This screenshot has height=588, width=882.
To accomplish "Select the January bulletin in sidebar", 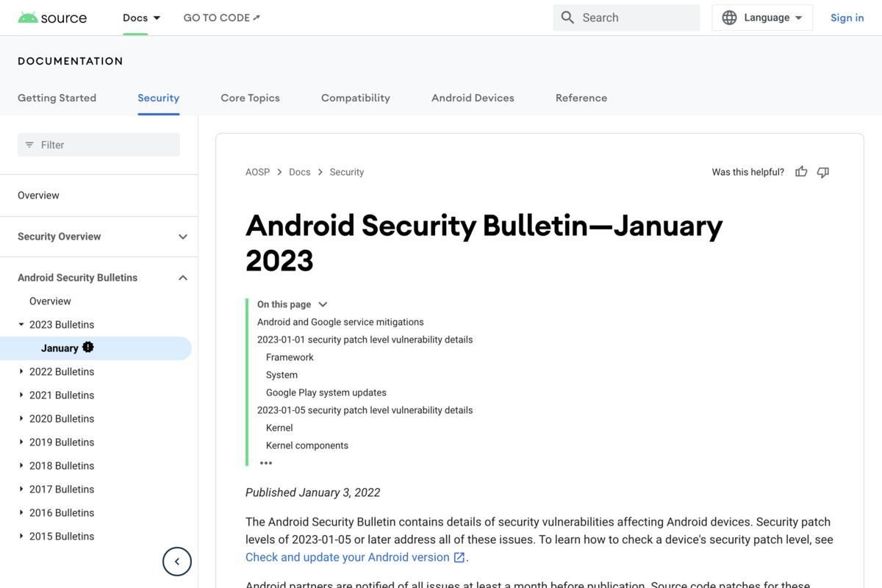I will pyautogui.click(x=96, y=348).
